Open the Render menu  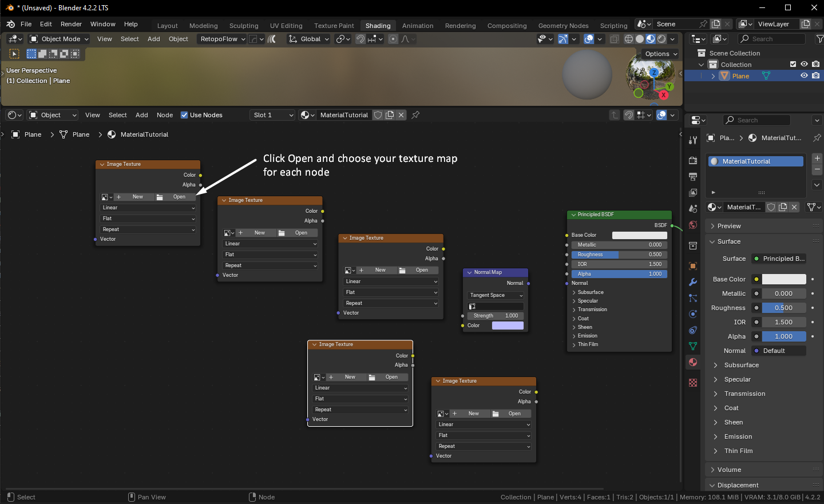pos(71,24)
